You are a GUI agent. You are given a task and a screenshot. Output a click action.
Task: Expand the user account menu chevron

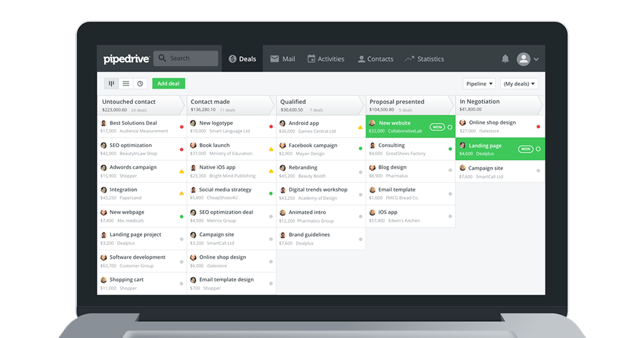536,60
